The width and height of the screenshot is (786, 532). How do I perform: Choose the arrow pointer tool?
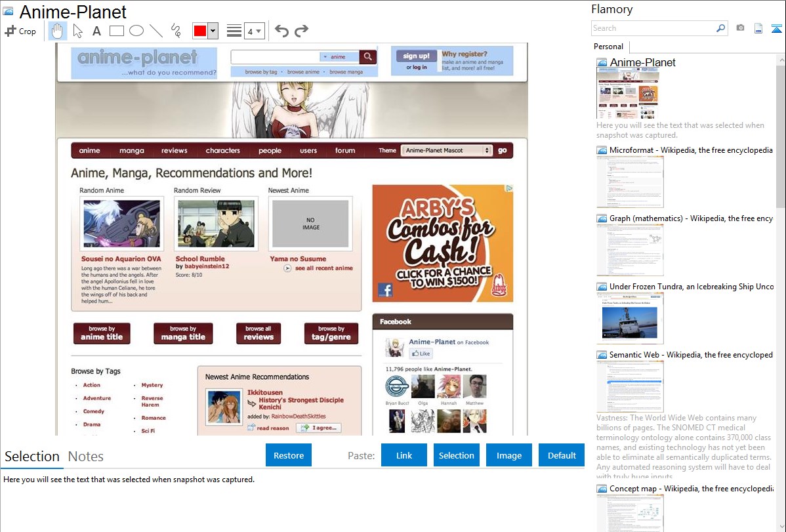coord(77,31)
